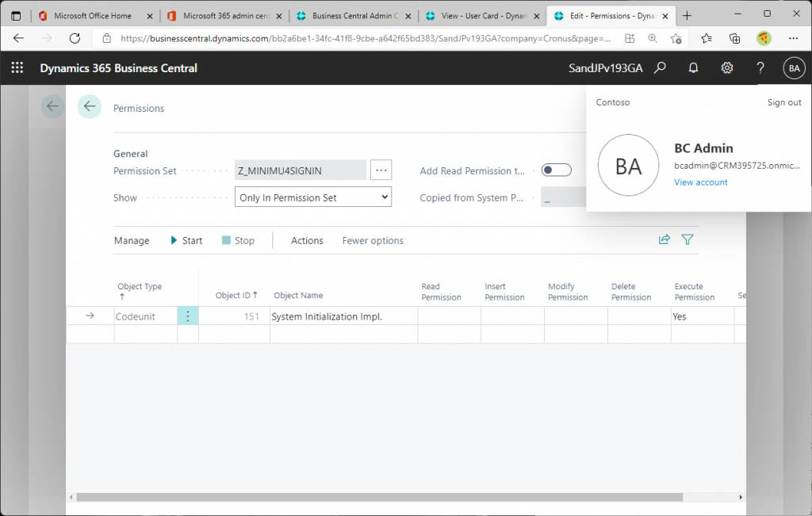The image size is (812, 516).
Task: Click the browser profile avatar in toolbar
Action: 764,38
